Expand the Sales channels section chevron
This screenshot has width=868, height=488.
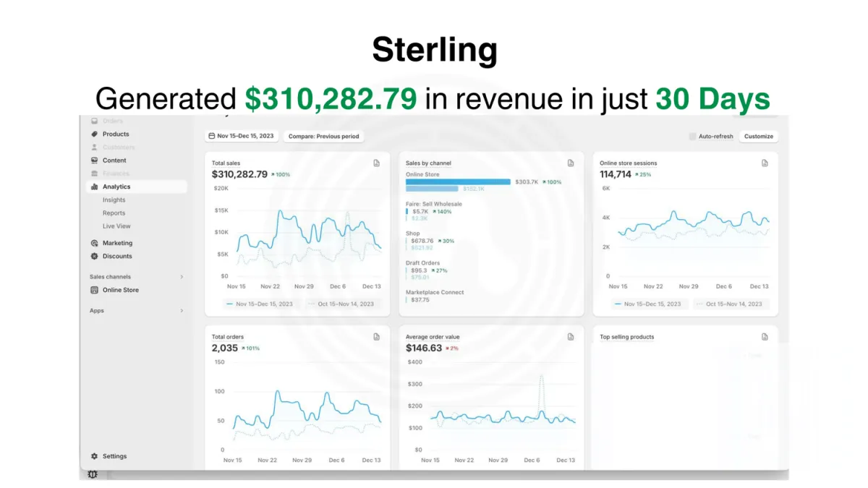coord(182,277)
